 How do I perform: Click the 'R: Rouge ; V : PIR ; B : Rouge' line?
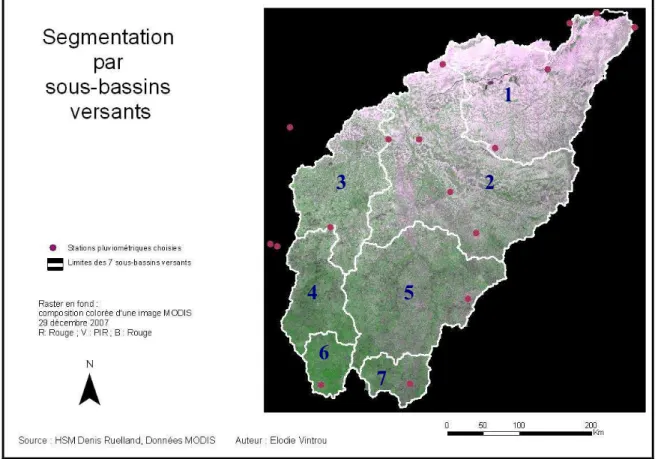95,333
